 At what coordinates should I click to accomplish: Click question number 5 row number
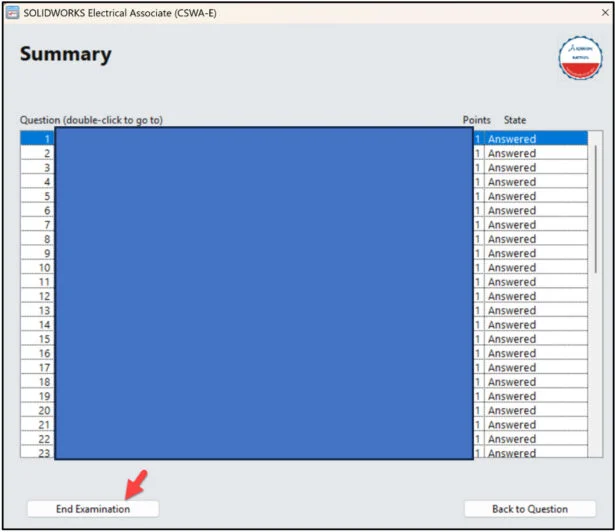pos(46,196)
